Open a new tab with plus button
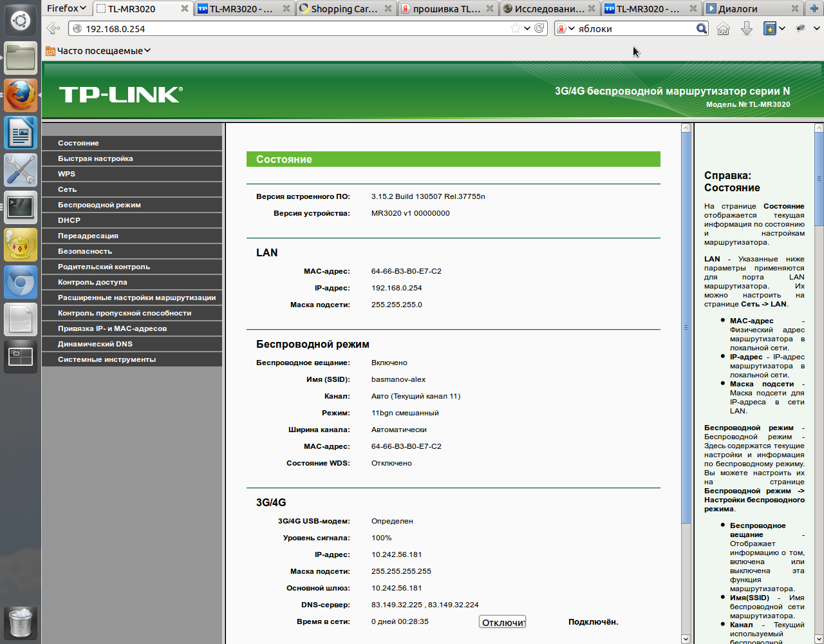824x644 pixels. pos(814,8)
